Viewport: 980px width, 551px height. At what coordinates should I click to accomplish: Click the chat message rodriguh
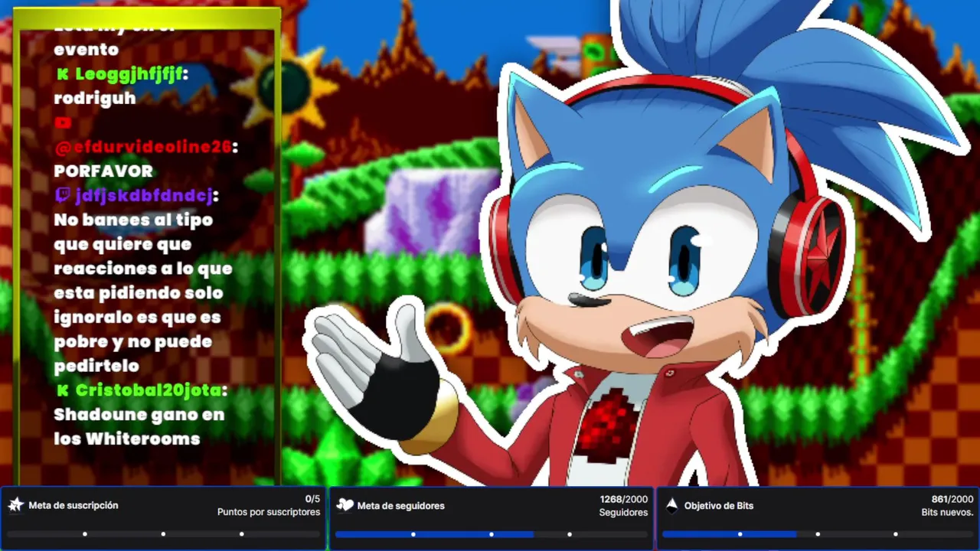click(x=95, y=98)
